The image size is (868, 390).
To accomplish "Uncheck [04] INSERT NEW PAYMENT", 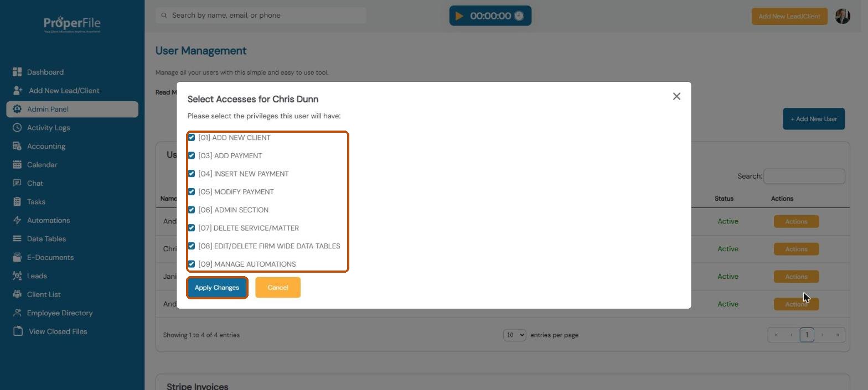I will click(192, 174).
